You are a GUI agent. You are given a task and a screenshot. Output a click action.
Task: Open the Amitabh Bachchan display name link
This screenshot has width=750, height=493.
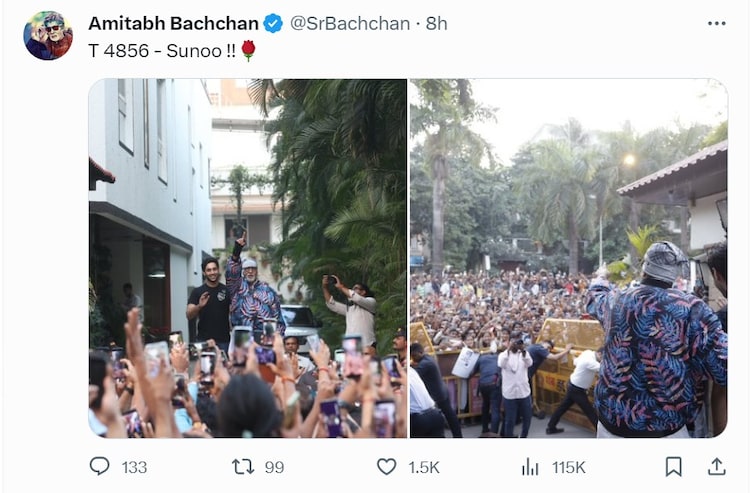tap(174, 23)
